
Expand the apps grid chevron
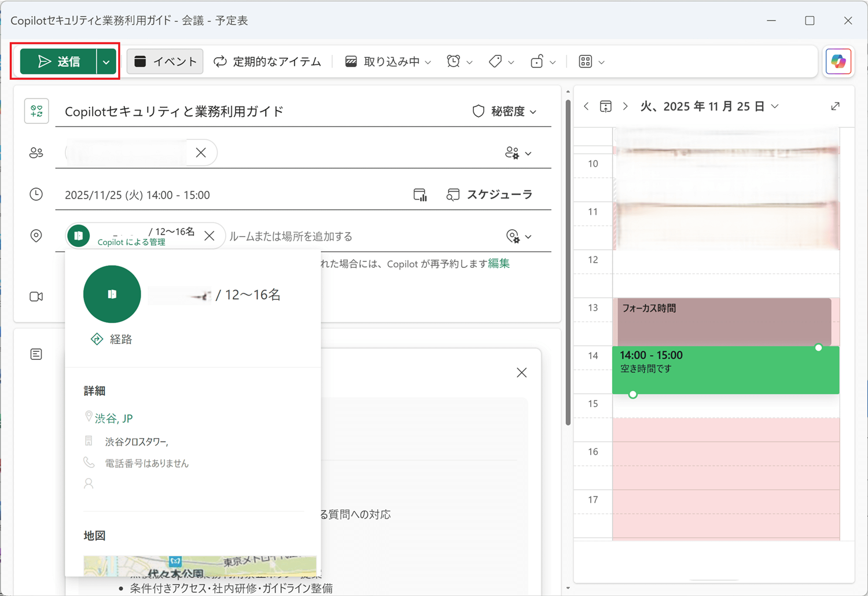click(601, 62)
